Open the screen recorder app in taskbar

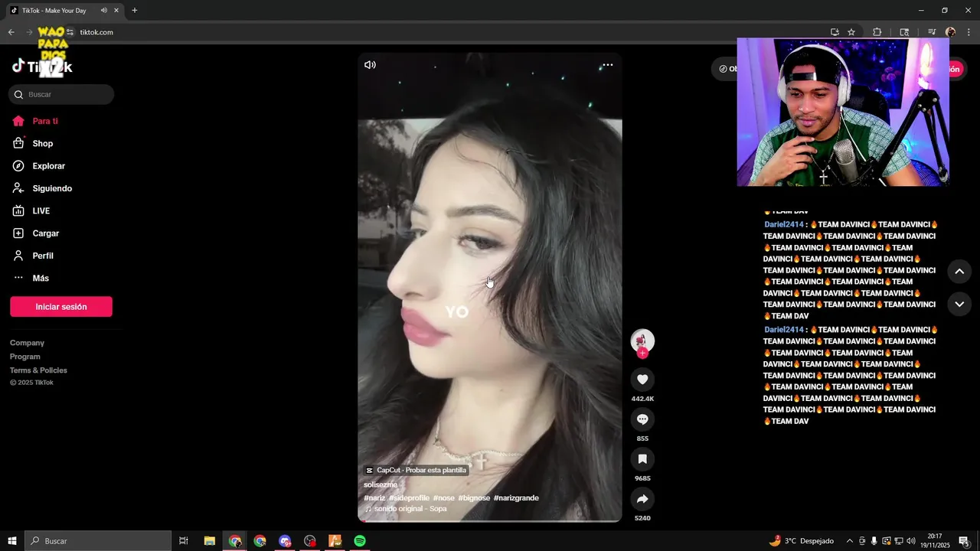coord(309,541)
